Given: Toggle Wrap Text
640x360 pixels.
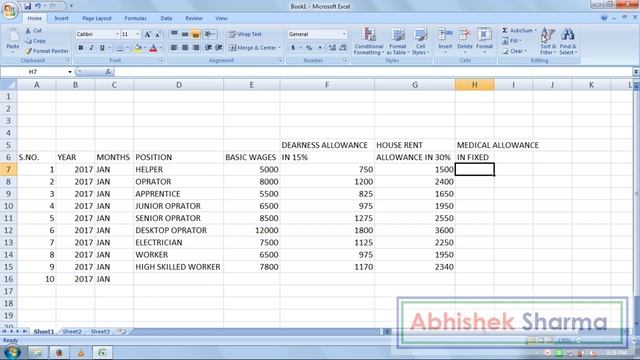Looking at the screenshot, I should (x=245, y=34).
